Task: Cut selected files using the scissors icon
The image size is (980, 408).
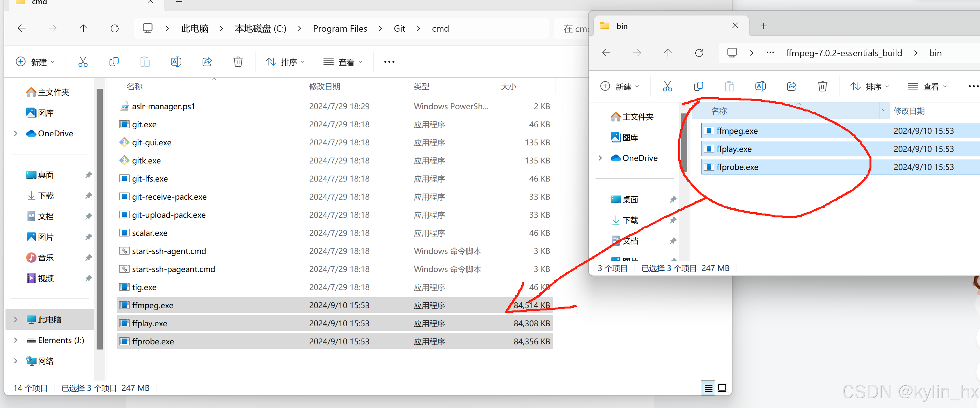Action: 668,86
